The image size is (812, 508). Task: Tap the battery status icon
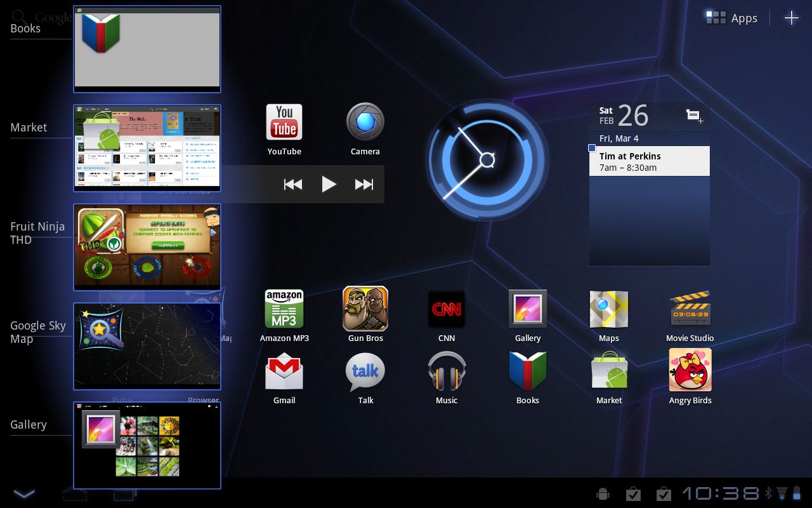click(x=797, y=493)
